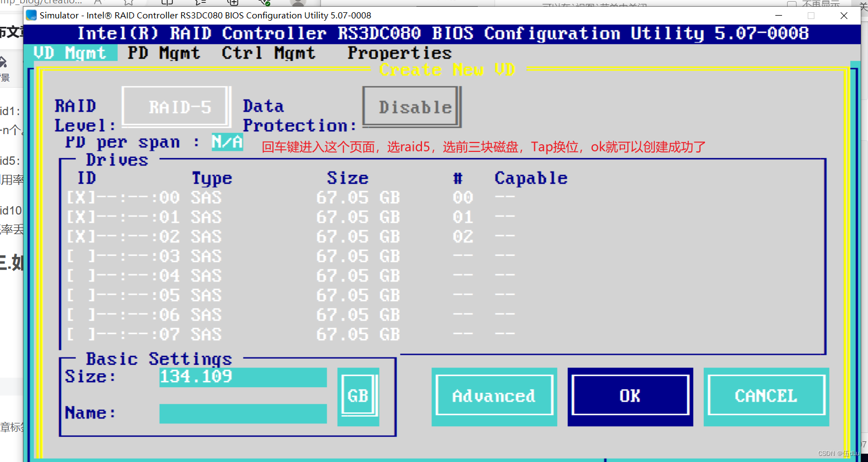The height and width of the screenshot is (462, 868).
Task: Switch to PD Mgmt tab
Action: (x=164, y=53)
